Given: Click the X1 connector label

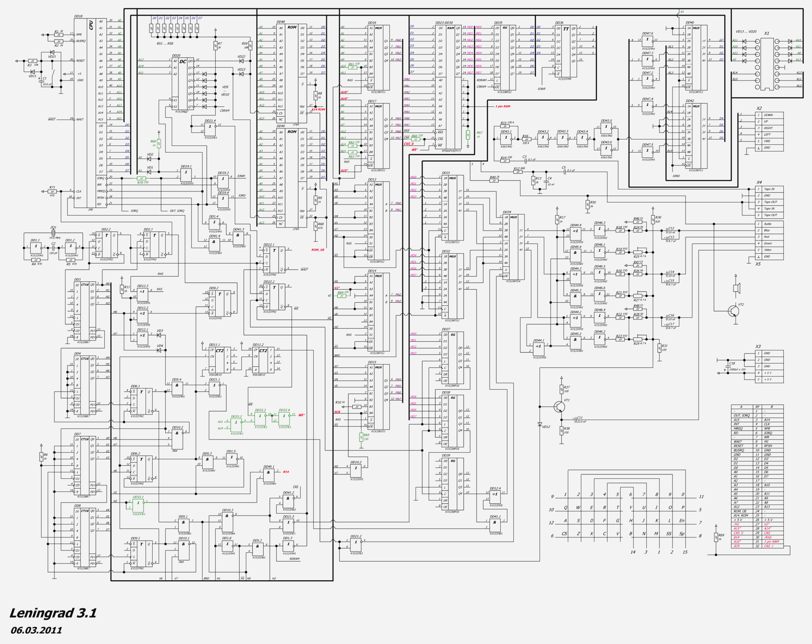Looking at the screenshot, I should click(766, 33).
